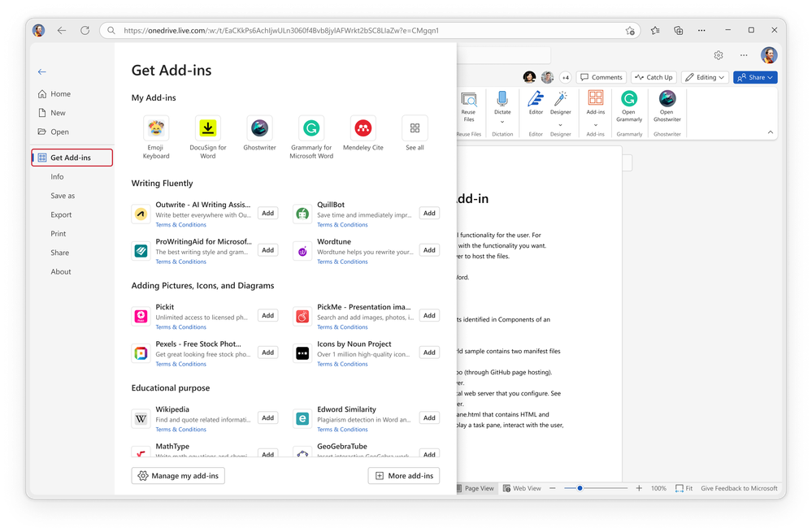The width and height of the screenshot is (812, 532).
Task: Click the Catch Up button
Action: (654, 77)
